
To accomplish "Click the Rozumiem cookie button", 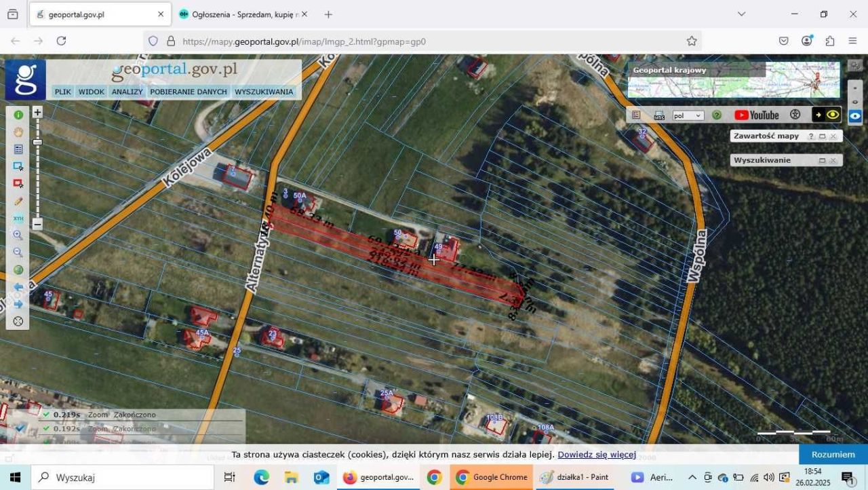I will tap(833, 455).
